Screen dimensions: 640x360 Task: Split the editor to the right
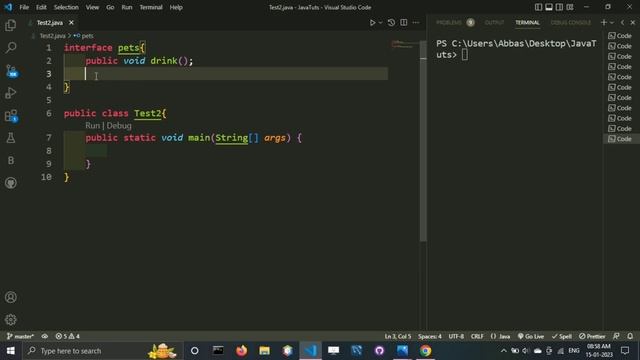404,22
